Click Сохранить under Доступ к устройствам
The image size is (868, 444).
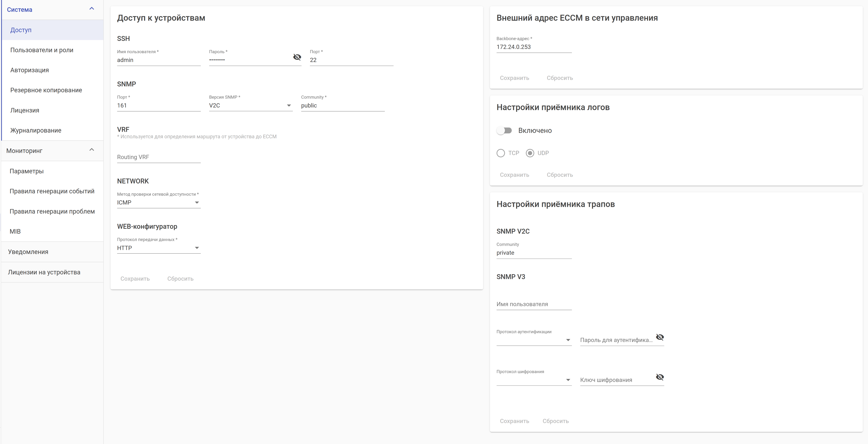pos(135,279)
